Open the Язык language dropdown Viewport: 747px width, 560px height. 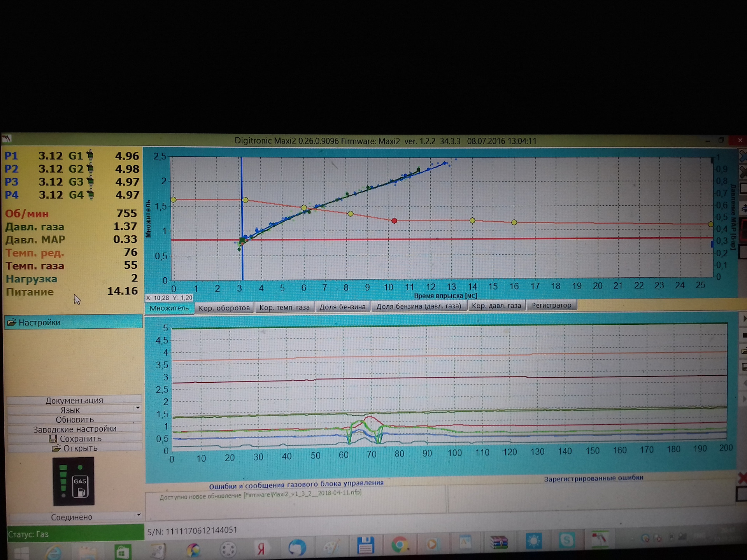(74, 410)
